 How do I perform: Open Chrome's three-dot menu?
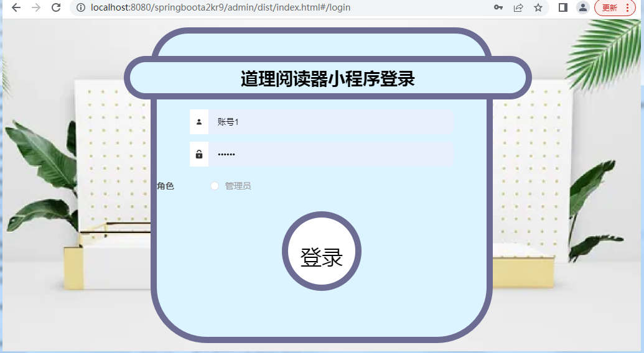click(627, 7)
